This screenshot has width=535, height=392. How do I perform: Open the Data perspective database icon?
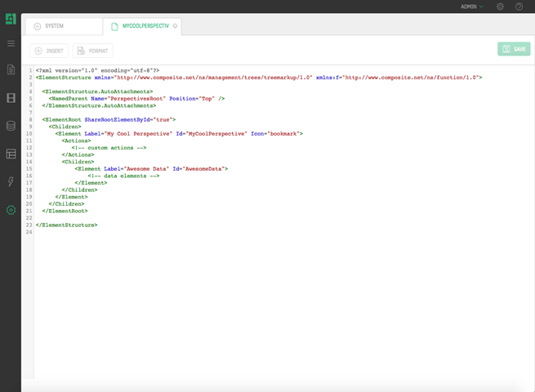pos(11,126)
